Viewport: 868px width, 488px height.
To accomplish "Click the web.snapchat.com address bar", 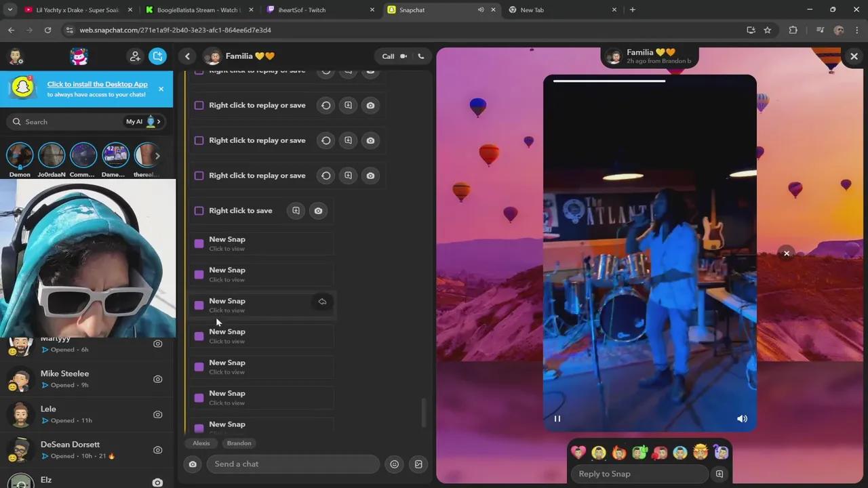I will pyautogui.click(x=407, y=30).
